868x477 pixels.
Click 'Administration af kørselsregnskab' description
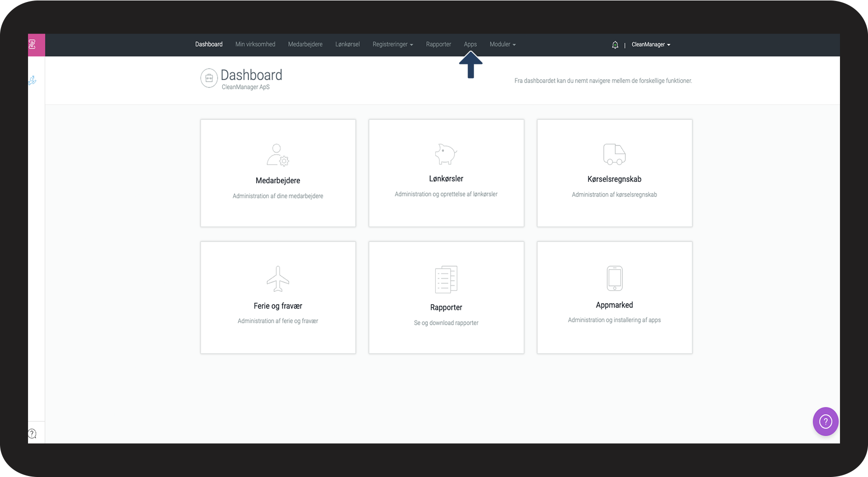pyautogui.click(x=615, y=195)
